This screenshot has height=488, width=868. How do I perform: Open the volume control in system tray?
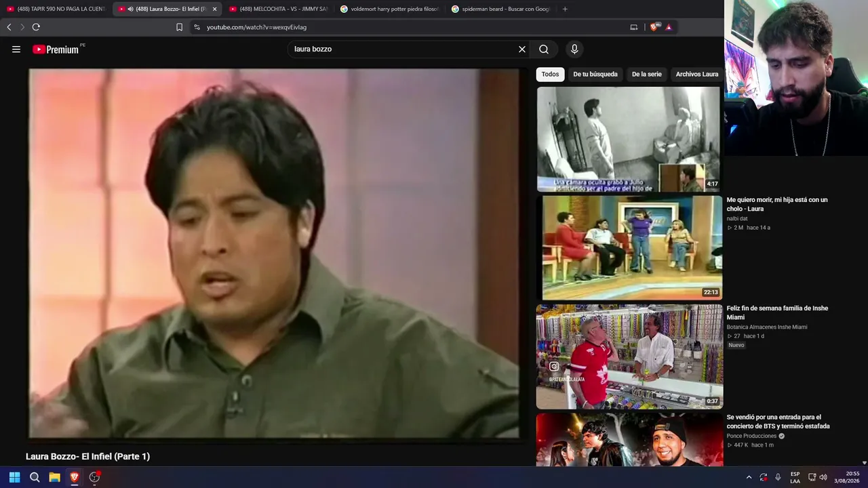point(823,477)
